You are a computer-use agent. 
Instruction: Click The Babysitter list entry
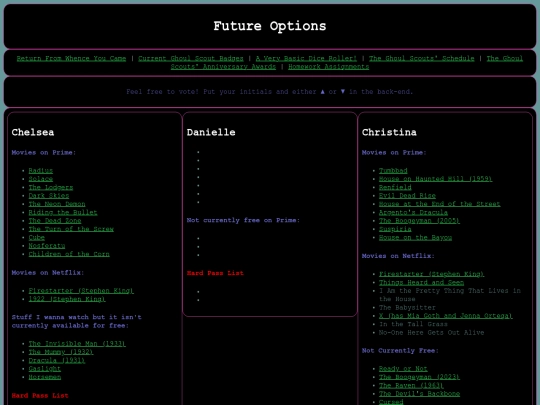[407, 308]
